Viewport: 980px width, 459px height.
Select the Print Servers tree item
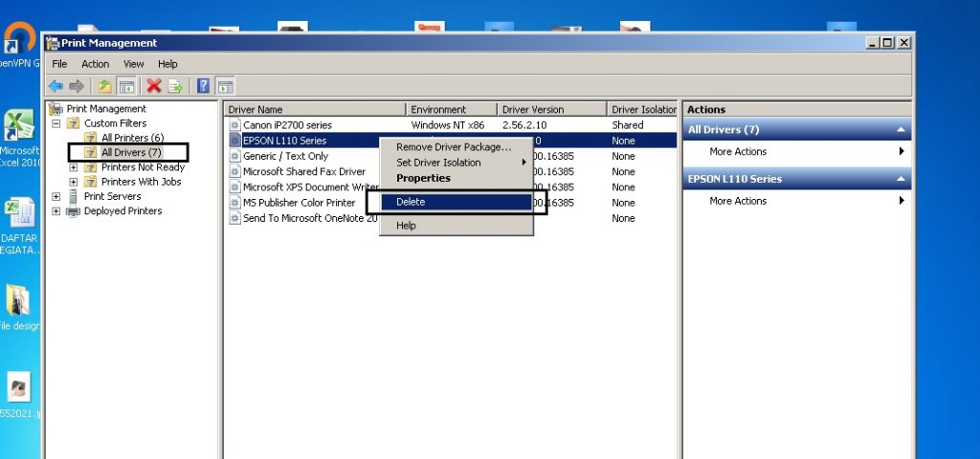(x=113, y=196)
